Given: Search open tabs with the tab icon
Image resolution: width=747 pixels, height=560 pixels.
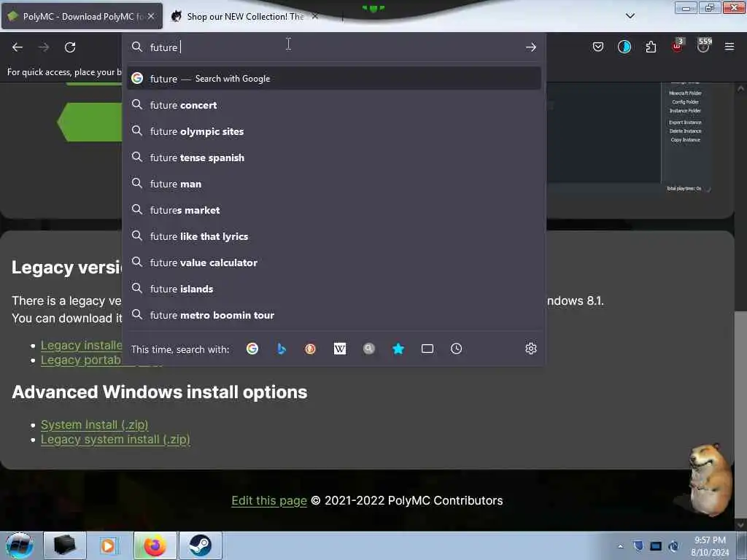Looking at the screenshot, I should [x=427, y=349].
